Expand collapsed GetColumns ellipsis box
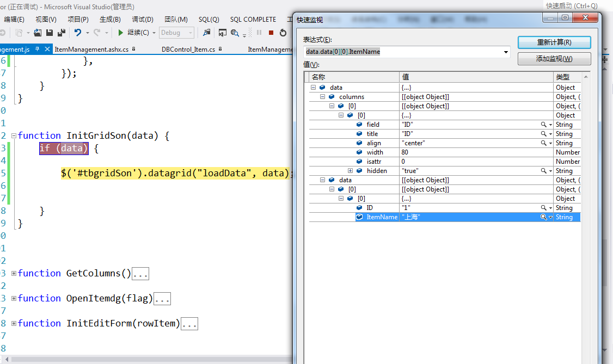 (140, 274)
